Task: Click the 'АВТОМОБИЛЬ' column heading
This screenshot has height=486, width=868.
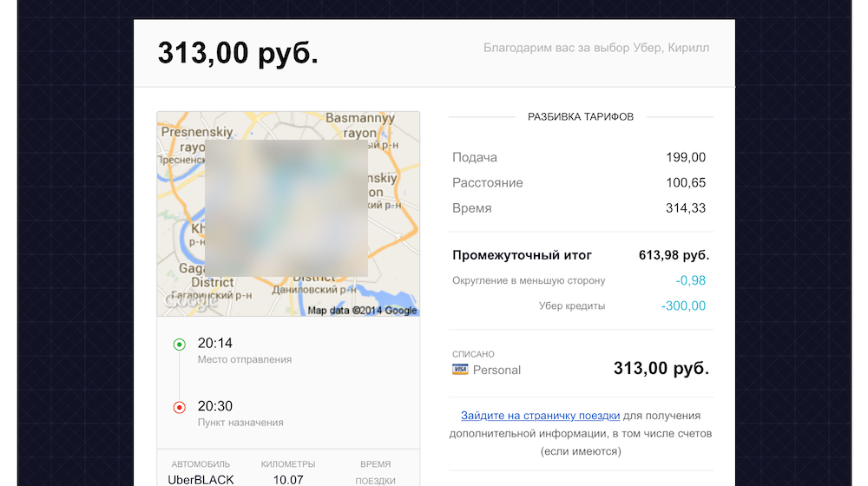Action: (x=201, y=464)
